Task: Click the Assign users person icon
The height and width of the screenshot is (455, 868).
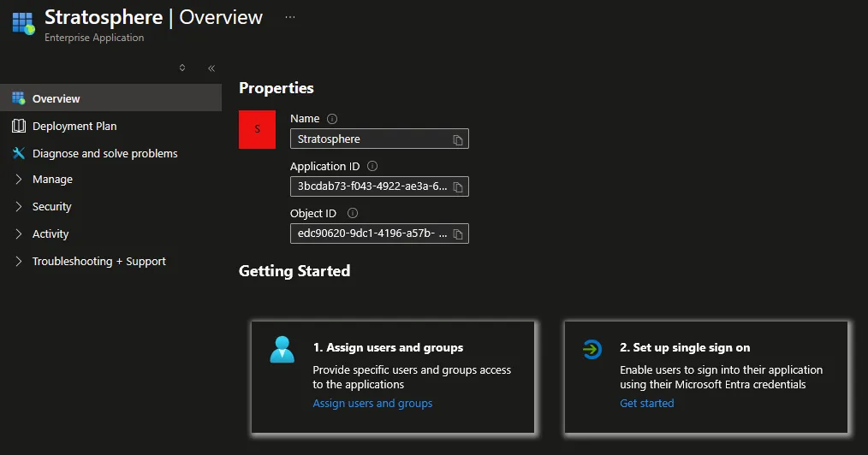Action: 282,350
